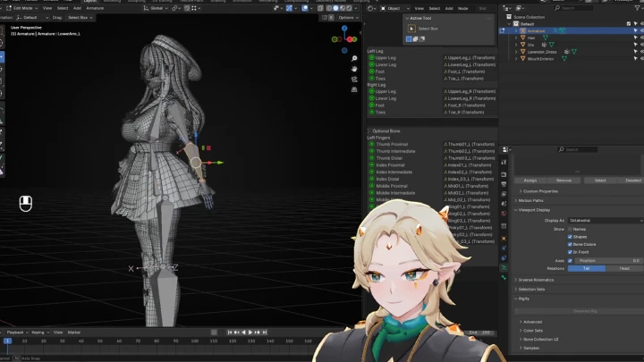Toggle selectability of the Hair object
Screen dimensions: 644x362
[635, 38]
